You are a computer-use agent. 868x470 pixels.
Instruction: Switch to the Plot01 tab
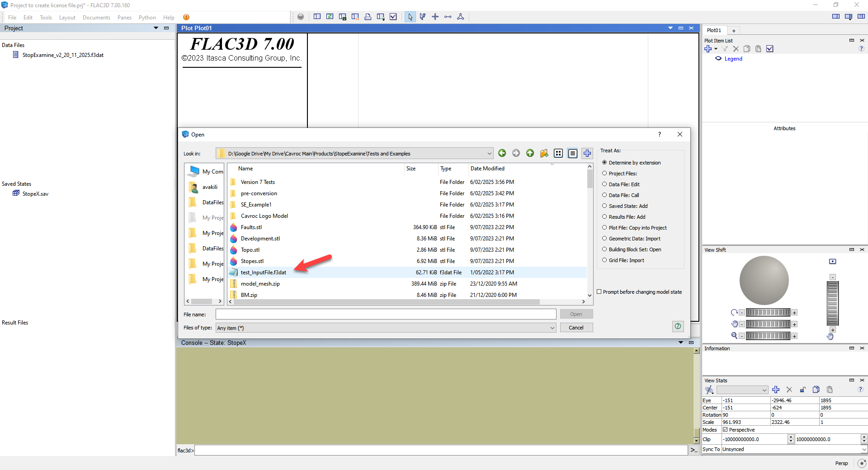click(x=714, y=30)
